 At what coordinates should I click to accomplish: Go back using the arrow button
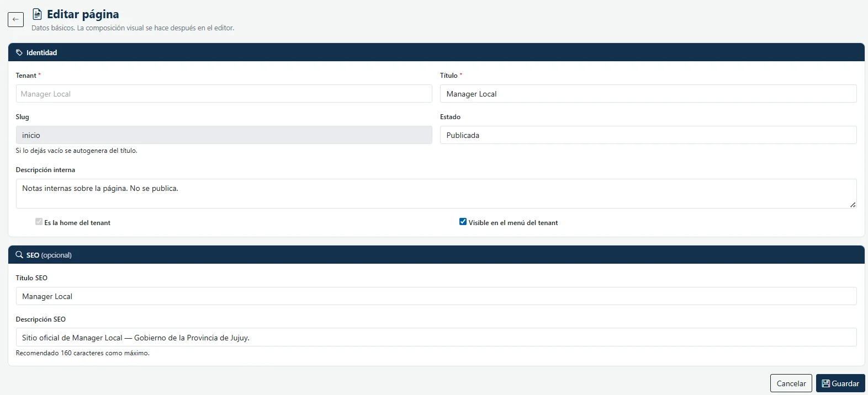(15, 19)
